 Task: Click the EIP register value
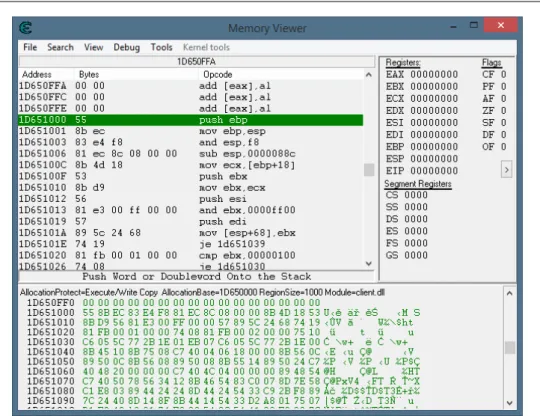pyautogui.click(x=434, y=171)
